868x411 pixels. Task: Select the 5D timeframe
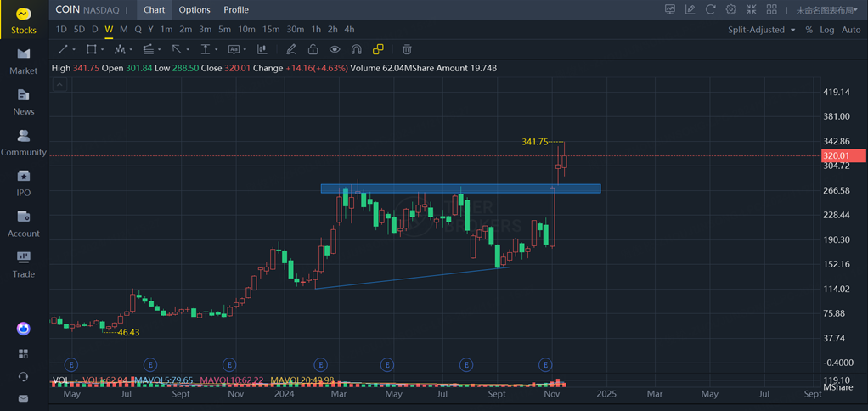click(79, 30)
